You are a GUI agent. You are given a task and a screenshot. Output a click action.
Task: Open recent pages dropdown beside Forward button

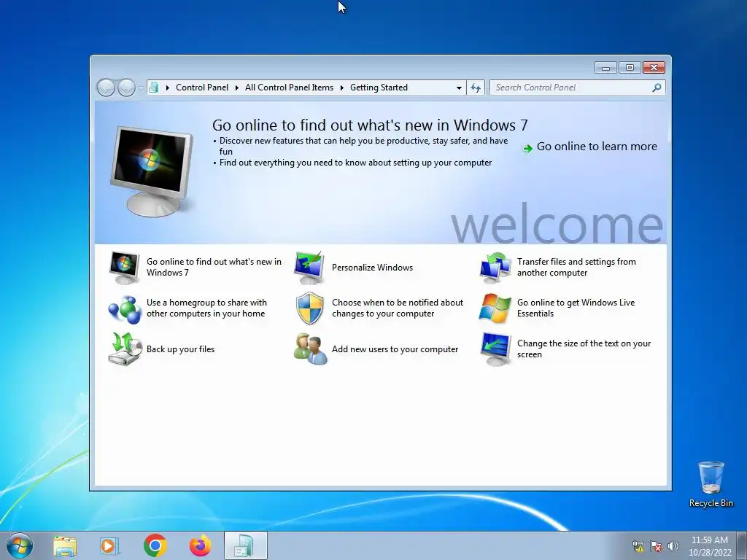coord(141,88)
